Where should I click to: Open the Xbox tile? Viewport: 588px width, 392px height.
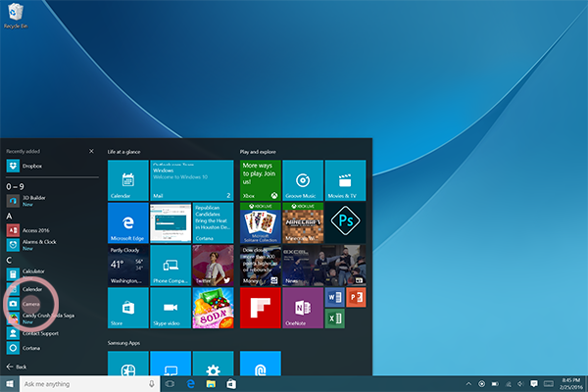(261, 180)
